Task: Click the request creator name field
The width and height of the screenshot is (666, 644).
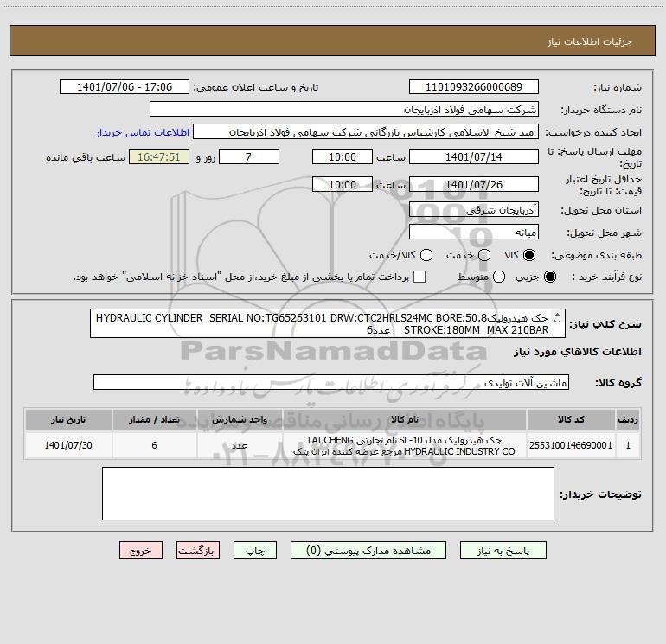Action: (366, 131)
